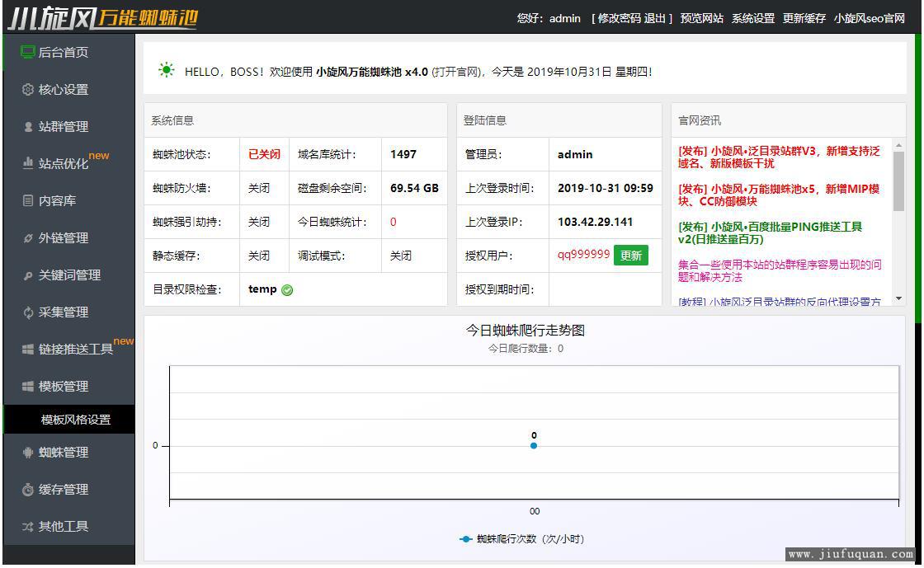Click the document icon beside 内容库
This screenshot has width=924, height=568.
coord(28,200)
